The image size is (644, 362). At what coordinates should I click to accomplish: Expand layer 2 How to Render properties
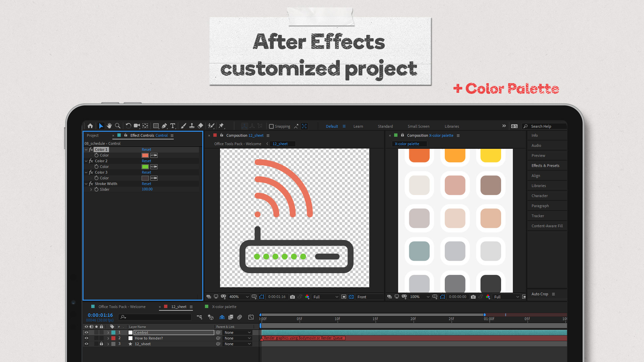tap(108, 338)
